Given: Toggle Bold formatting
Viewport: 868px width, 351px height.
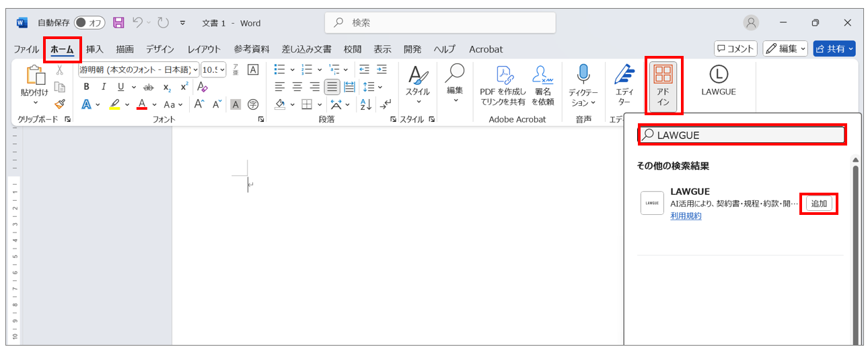Looking at the screenshot, I should pos(86,87).
